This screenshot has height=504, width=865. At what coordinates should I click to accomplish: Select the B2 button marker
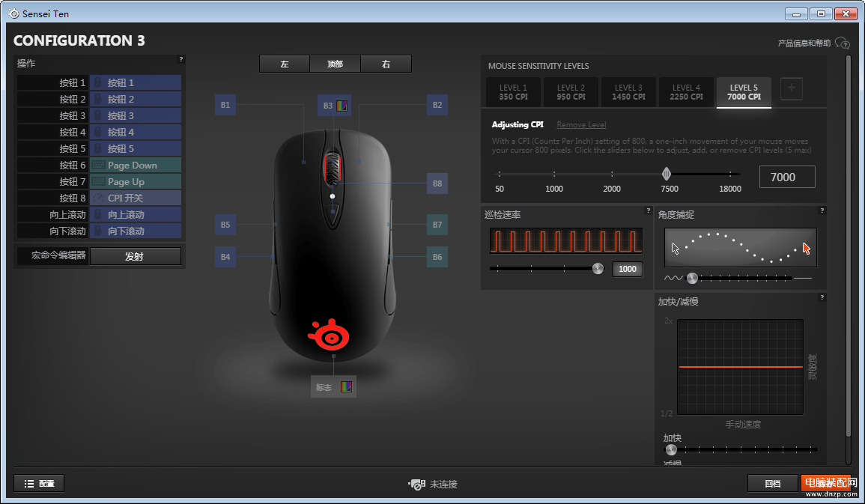(437, 105)
